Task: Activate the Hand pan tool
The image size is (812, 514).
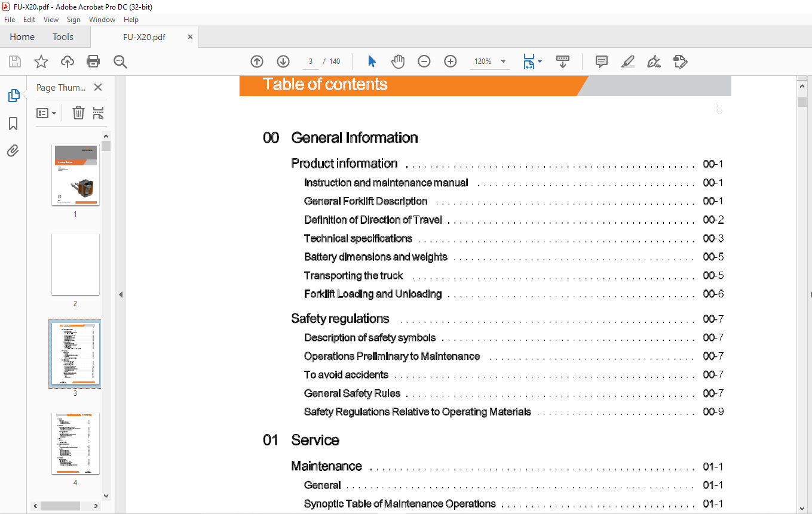Action: point(398,61)
